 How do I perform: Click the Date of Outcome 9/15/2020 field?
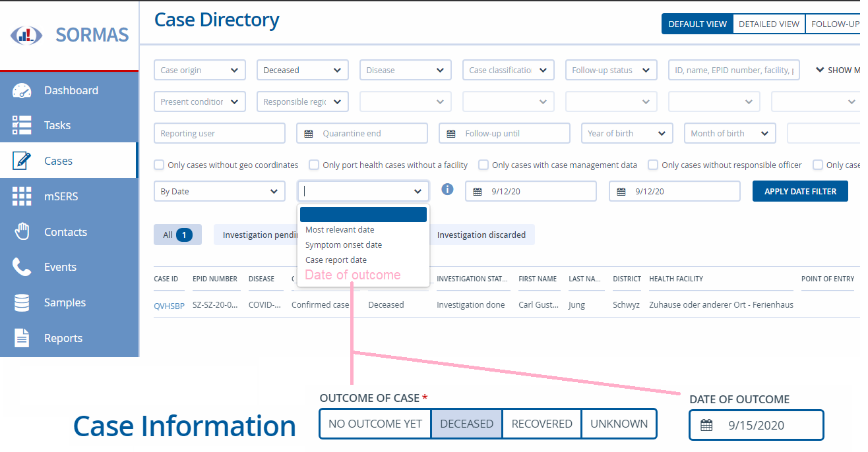[757, 425]
